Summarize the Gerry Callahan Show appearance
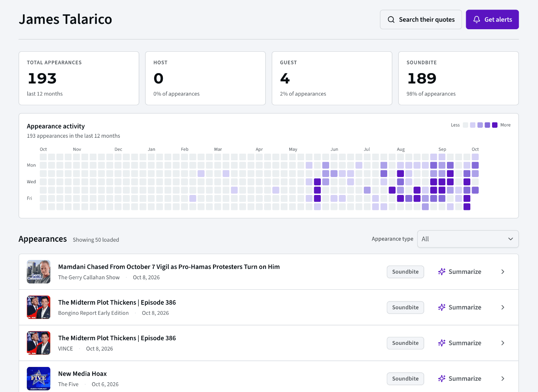The width and height of the screenshot is (538, 392). (460, 272)
